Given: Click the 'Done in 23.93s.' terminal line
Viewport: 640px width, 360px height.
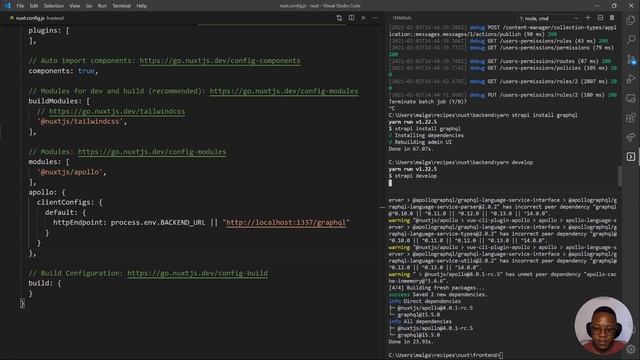Looking at the screenshot, I should click(411, 342).
